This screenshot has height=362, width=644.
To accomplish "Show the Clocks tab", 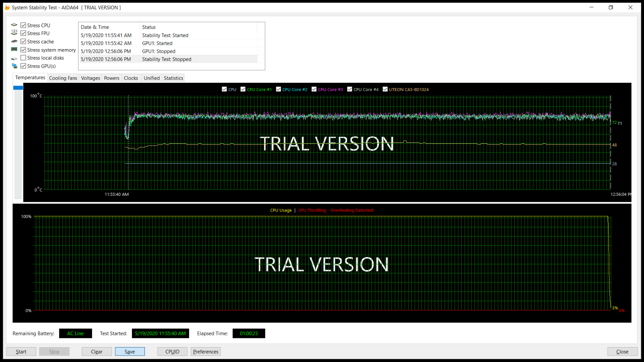I will [131, 78].
